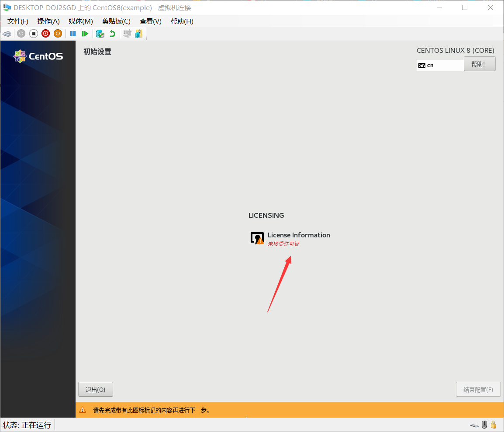Click the CentOS logo in the sidebar

pyautogui.click(x=38, y=56)
